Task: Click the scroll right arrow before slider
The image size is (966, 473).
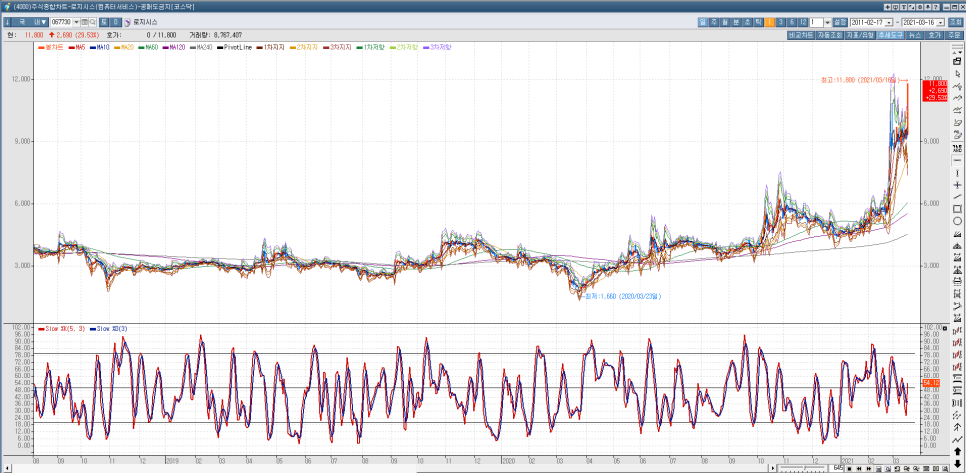Action: click(x=773, y=469)
